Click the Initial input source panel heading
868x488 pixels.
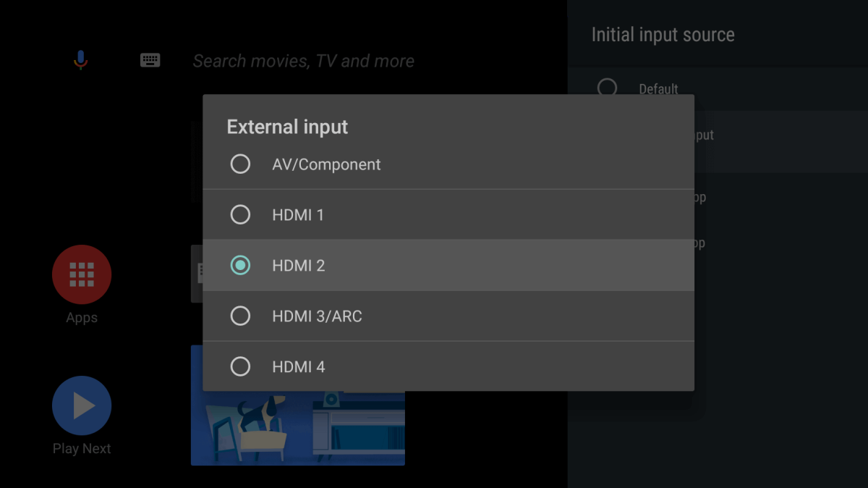663,34
